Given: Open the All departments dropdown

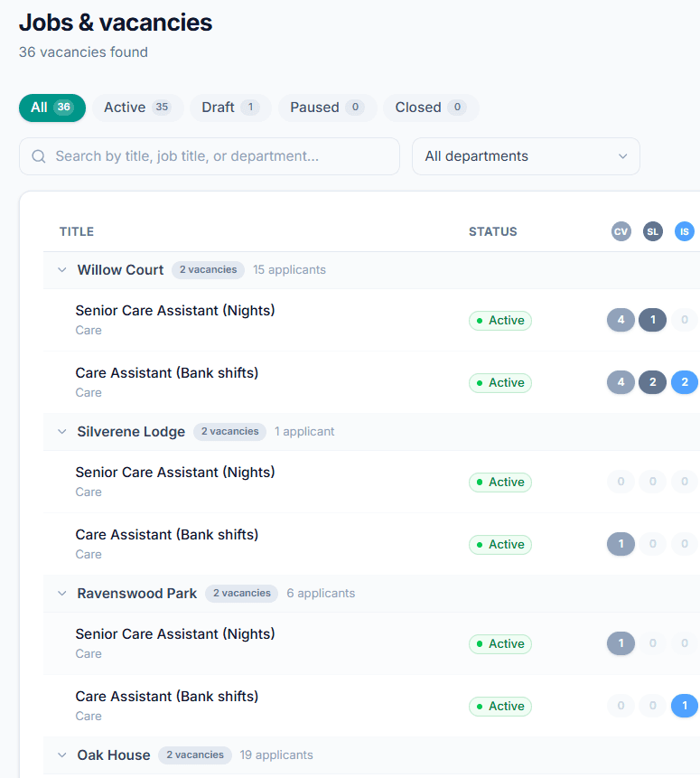Looking at the screenshot, I should click(526, 156).
